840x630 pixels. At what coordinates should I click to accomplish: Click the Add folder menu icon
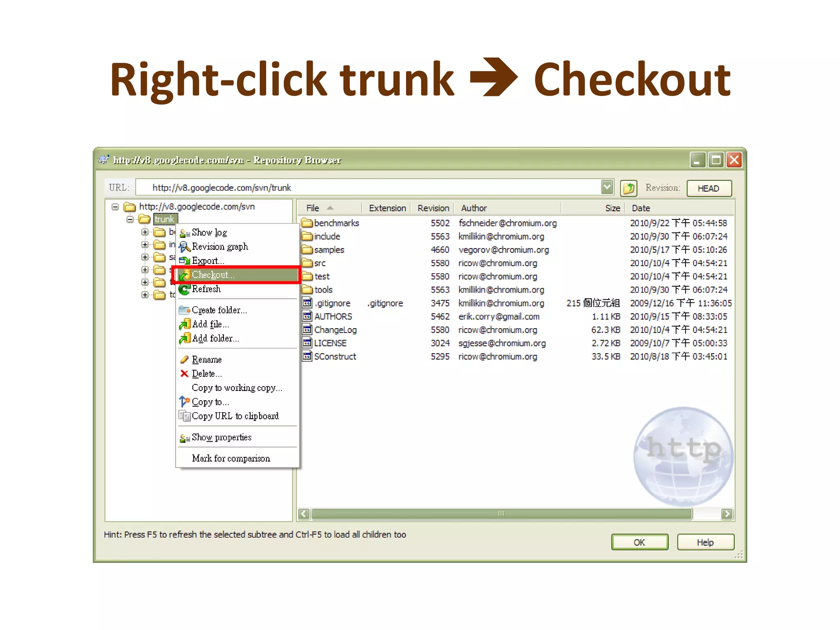click(185, 338)
